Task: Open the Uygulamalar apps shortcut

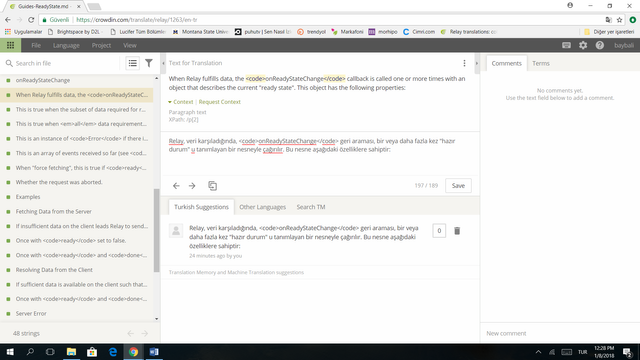Action: click(x=23, y=31)
